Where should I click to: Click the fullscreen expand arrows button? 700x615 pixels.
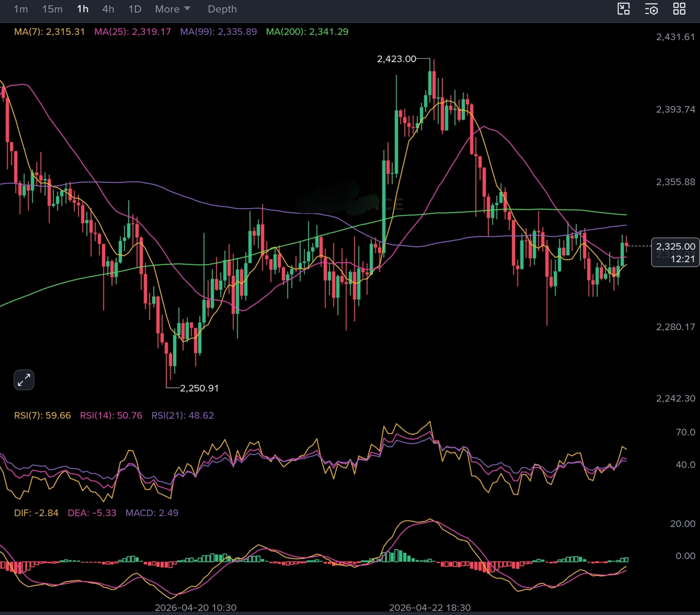point(24,380)
